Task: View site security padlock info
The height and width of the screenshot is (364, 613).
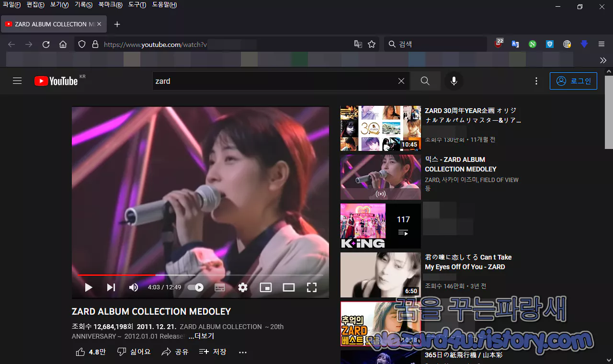Action: point(95,44)
